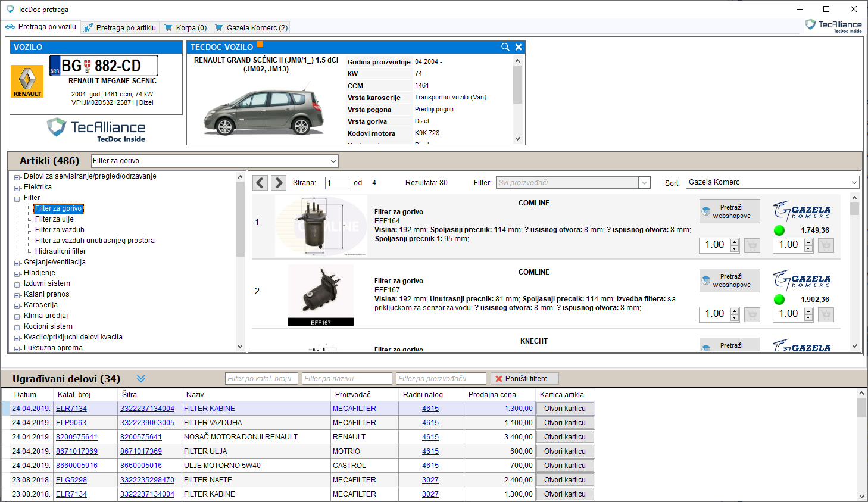Click Filter po proizvođaču field

point(441,379)
